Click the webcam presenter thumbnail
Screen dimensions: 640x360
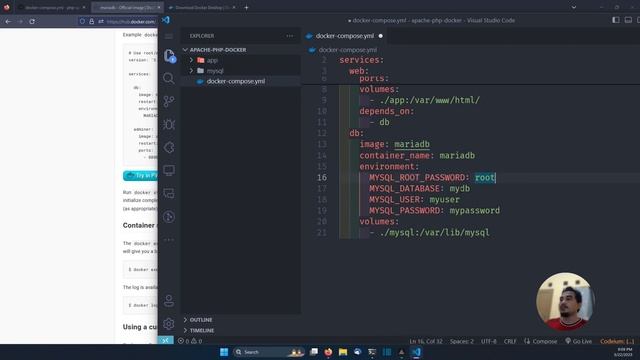[x=565, y=302]
